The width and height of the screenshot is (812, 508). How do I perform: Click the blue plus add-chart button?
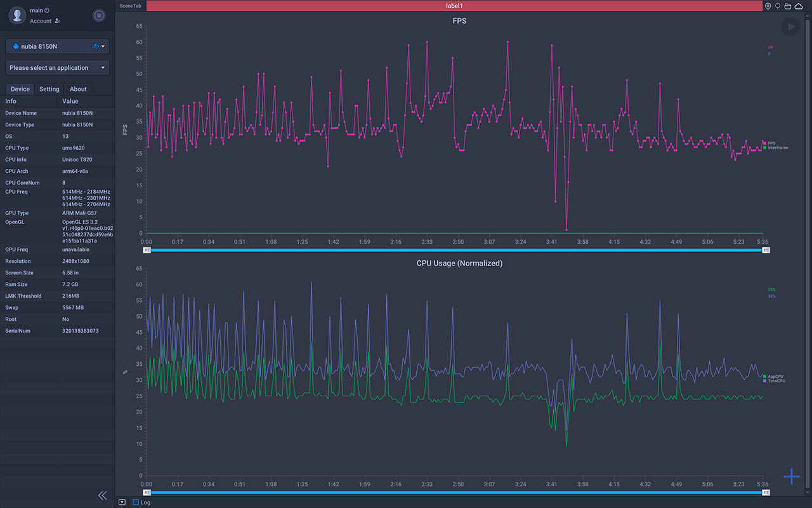(791, 476)
